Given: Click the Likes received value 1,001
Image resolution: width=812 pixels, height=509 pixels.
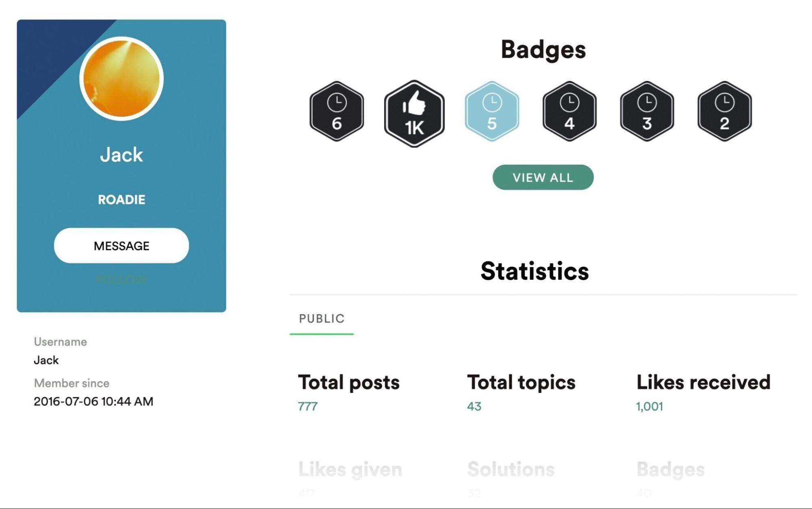Looking at the screenshot, I should pyautogui.click(x=650, y=406).
